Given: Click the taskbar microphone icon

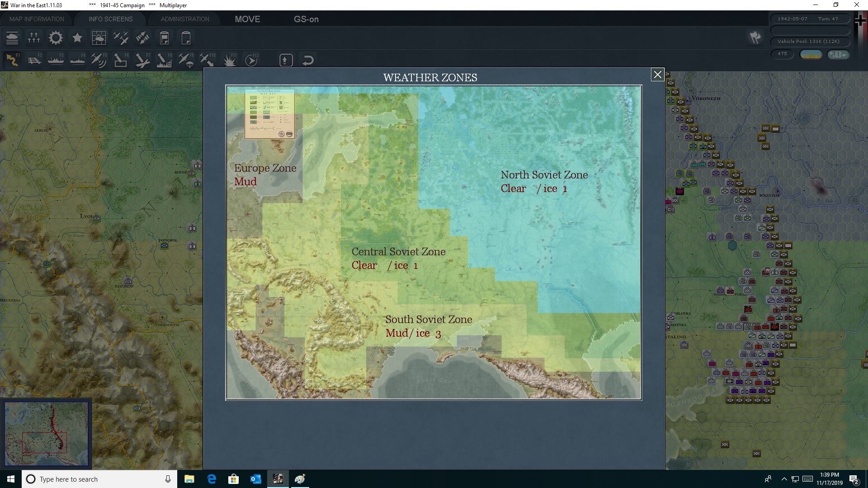Looking at the screenshot, I should coord(168,479).
